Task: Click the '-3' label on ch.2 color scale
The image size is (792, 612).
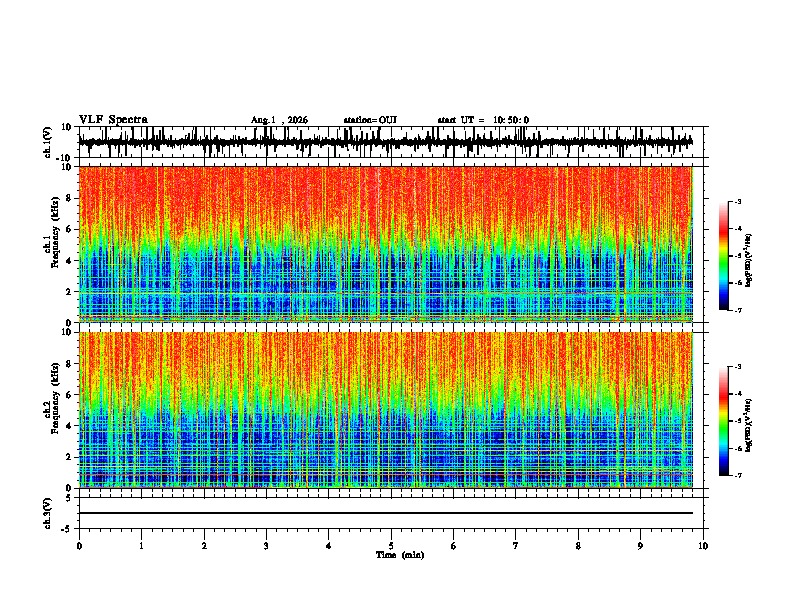Action: [738, 367]
